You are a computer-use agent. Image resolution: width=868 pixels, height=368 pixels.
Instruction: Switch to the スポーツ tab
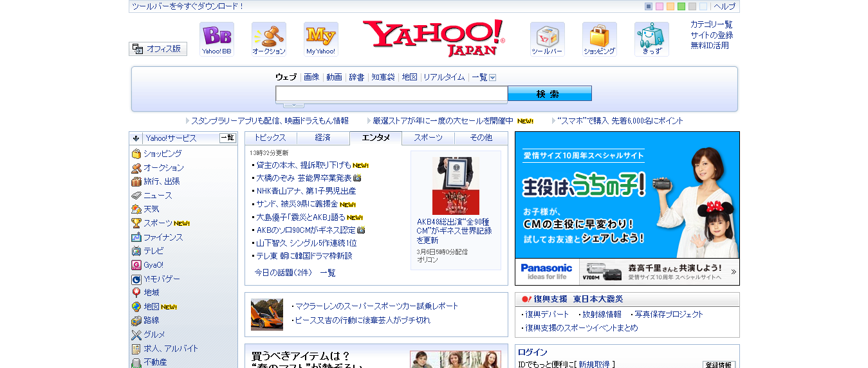[x=428, y=138]
